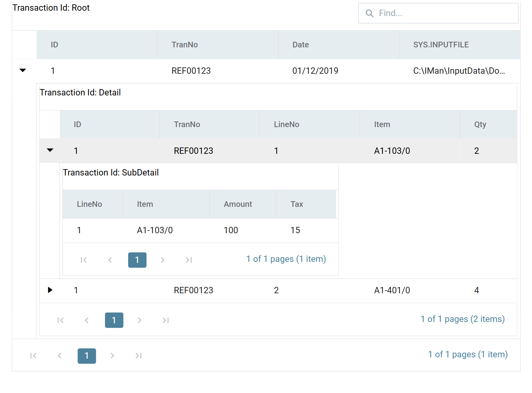Click the A1-103/0 cell in SubDetail grid
This screenshot has width=532, height=393.
(x=166, y=230)
